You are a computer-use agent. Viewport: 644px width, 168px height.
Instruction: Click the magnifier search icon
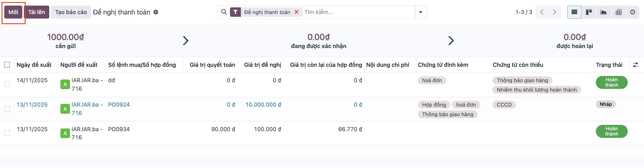[x=224, y=12]
